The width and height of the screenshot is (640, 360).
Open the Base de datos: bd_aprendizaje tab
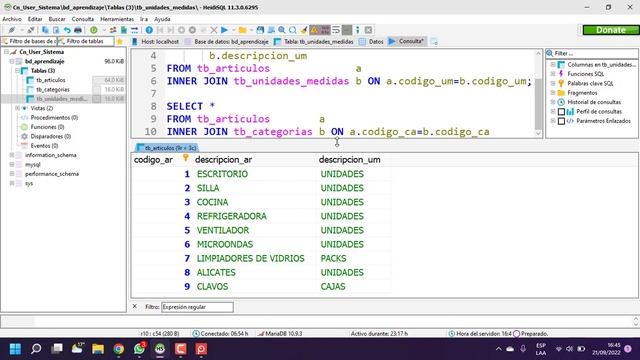(227, 41)
